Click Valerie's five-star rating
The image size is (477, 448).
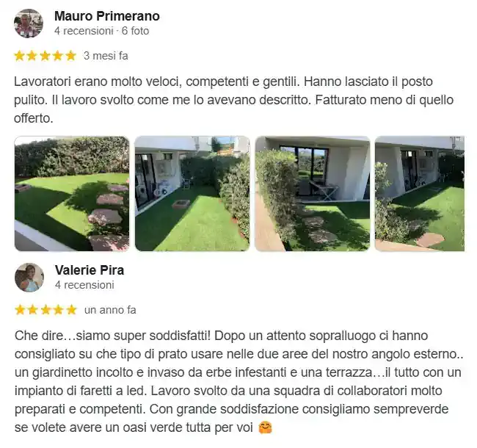click(x=45, y=310)
